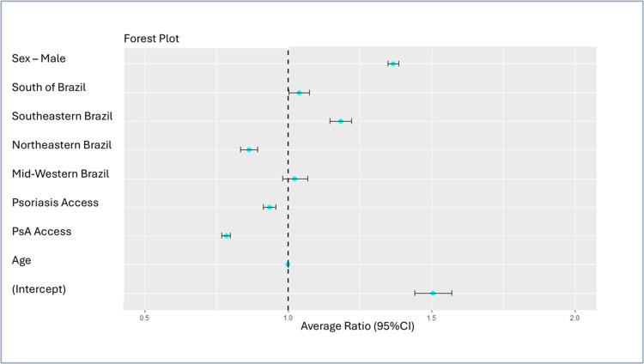Select the (Intercept) row label
644x364 pixels.
(39, 289)
